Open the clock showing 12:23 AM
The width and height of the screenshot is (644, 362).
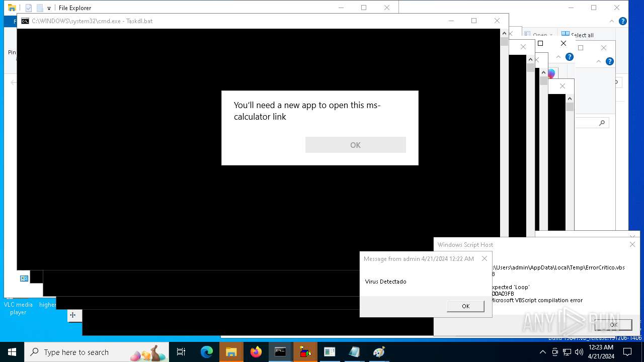[x=601, y=352]
